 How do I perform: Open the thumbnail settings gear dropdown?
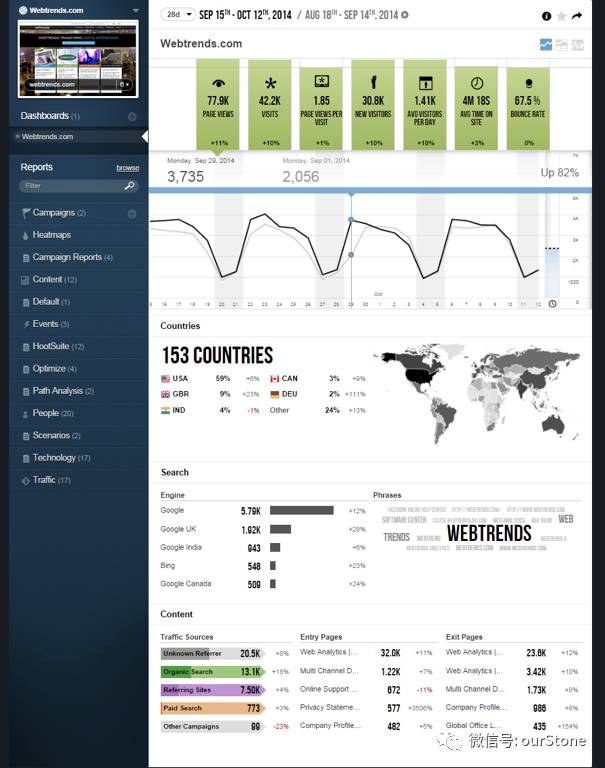coord(125,85)
